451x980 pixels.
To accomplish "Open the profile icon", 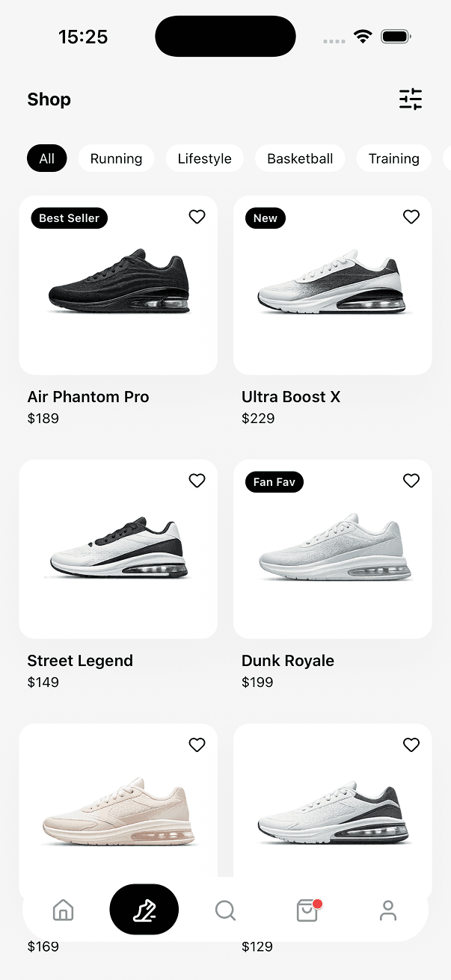I will pyautogui.click(x=387, y=910).
